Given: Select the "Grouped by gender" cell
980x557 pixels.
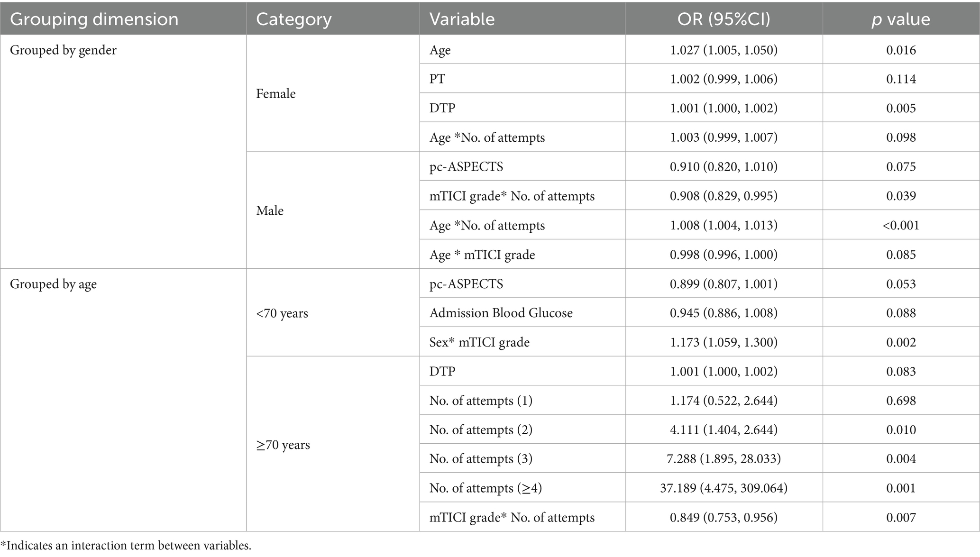Looking at the screenshot, I should coord(63,50).
